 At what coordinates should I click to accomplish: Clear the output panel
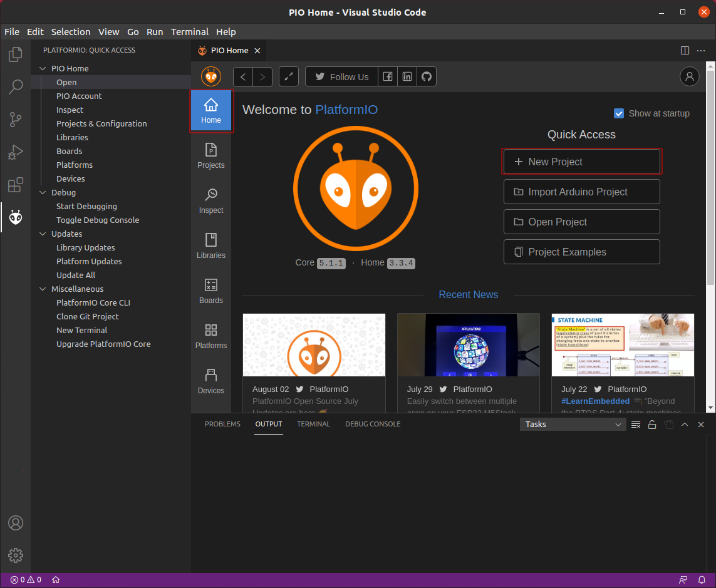click(636, 425)
